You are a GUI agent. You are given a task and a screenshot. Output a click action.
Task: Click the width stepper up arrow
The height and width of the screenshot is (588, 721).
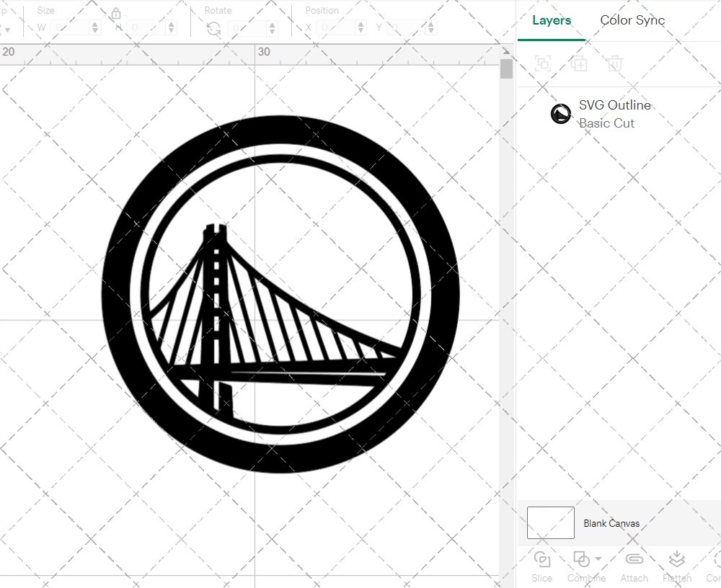pos(94,23)
